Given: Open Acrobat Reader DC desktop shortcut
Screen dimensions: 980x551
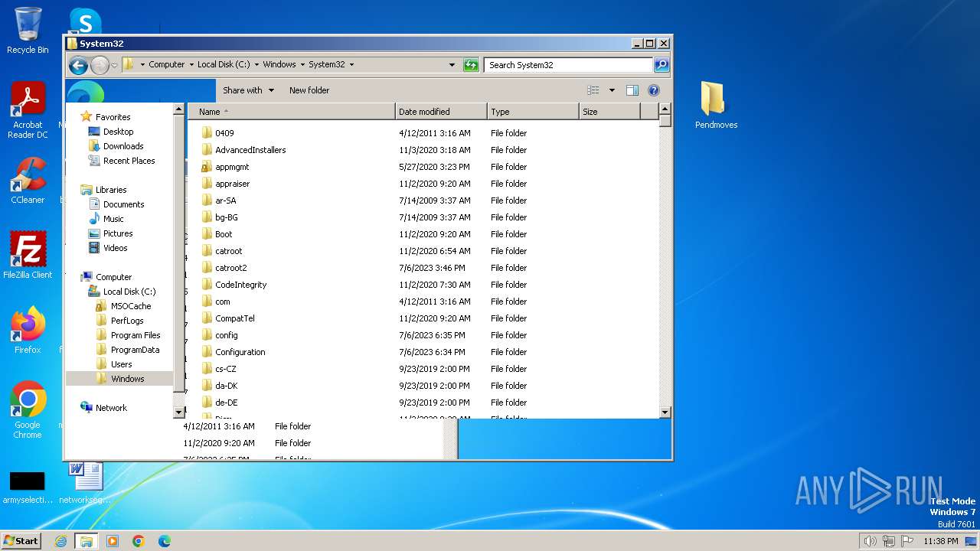Looking at the screenshot, I should pos(28,109).
